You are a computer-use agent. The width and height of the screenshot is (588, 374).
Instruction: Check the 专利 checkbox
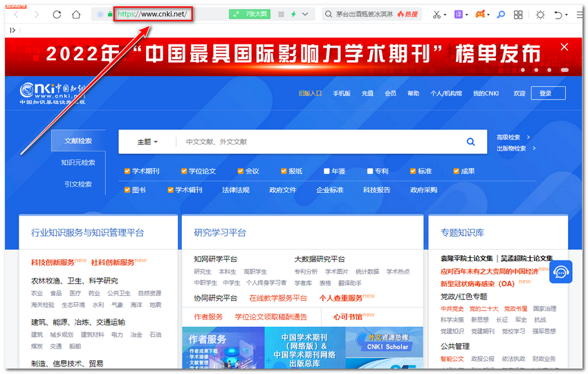370,171
